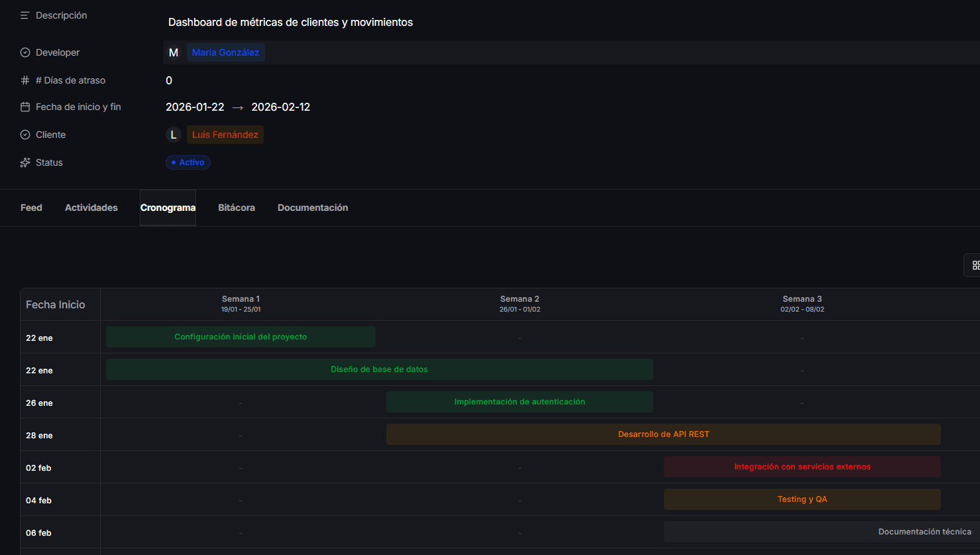Click the check-circle icon beside Developer

(25, 52)
